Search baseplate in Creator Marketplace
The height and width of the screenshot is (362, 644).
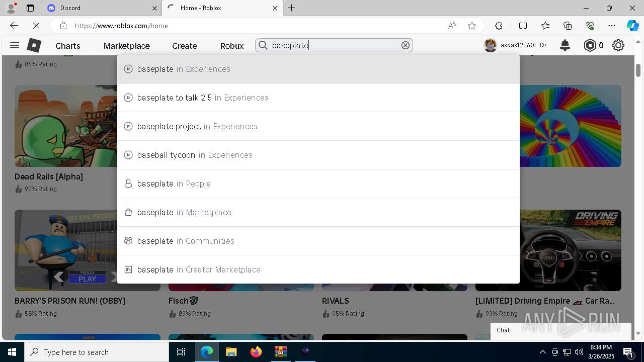click(x=318, y=269)
